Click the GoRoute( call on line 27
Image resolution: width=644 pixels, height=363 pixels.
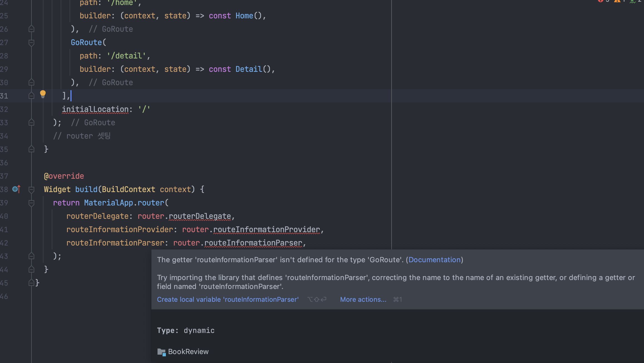click(x=89, y=42)
